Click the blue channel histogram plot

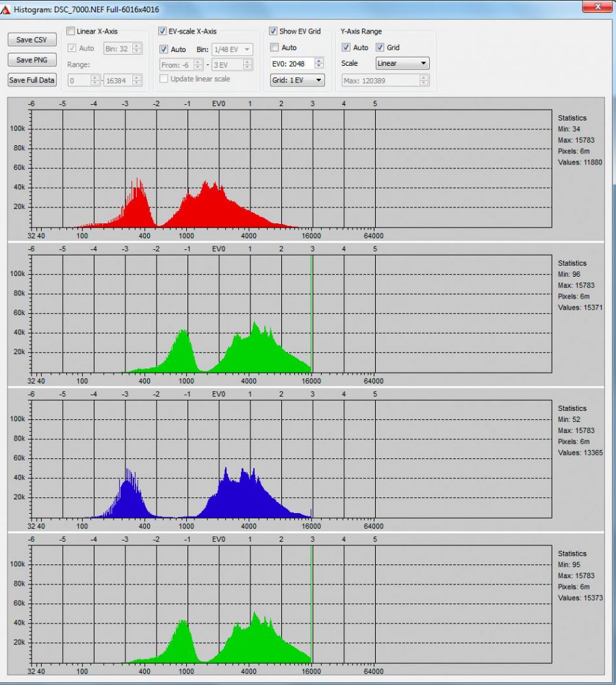click(292, 459)
